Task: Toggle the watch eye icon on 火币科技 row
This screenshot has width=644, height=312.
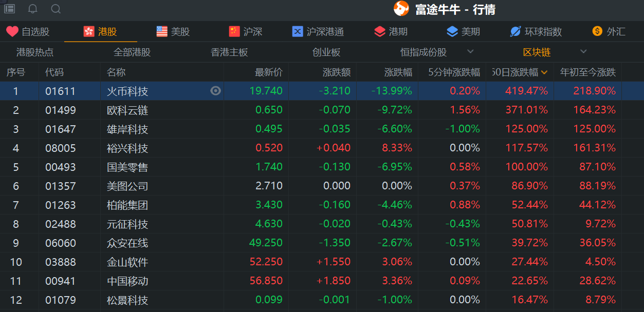Action: [x=215, y=91]
